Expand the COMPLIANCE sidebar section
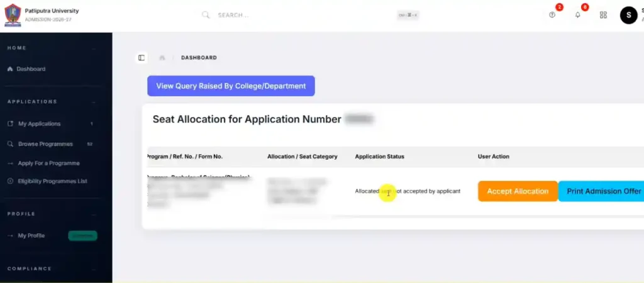The width and height of the screenshot is (644, 283). click(x=94, y=269)
